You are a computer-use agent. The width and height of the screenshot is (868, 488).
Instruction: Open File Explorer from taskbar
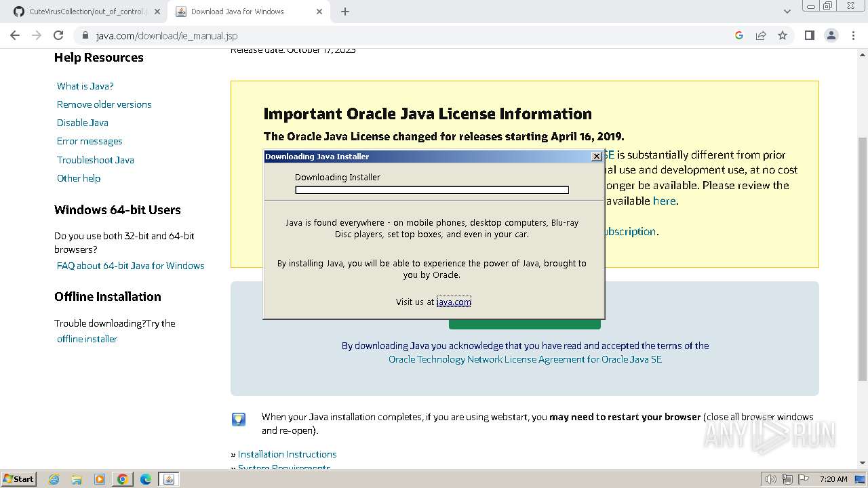tap(77, 479)
